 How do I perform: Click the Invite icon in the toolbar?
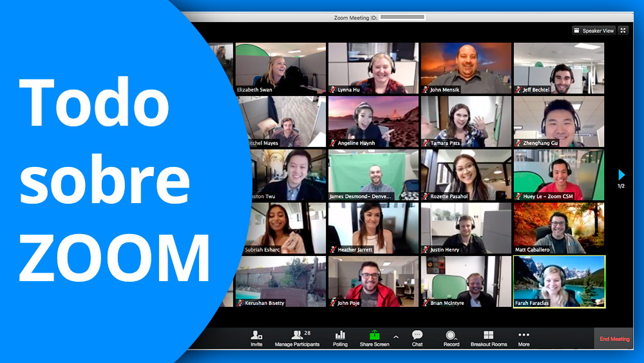click(257, 335)
